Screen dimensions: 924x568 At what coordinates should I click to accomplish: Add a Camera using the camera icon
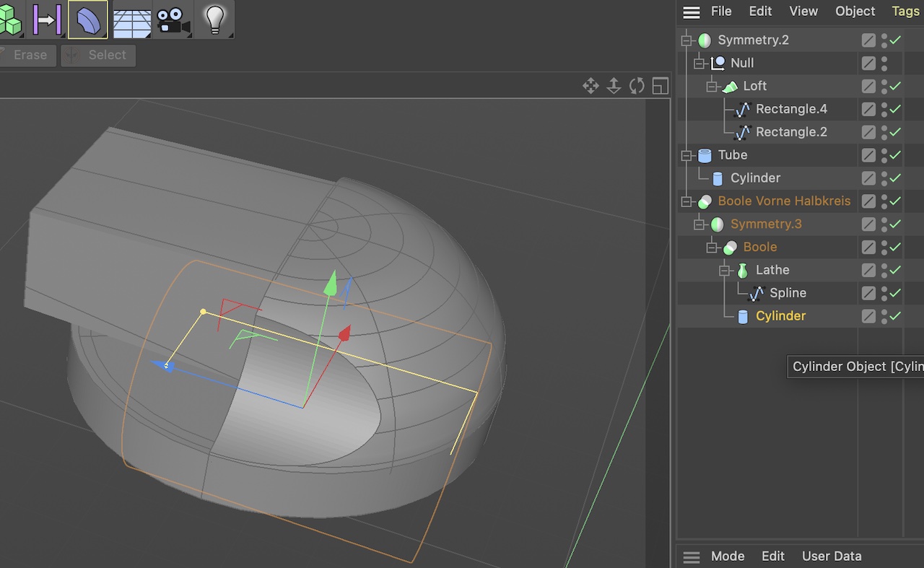[x=173, y=22]
